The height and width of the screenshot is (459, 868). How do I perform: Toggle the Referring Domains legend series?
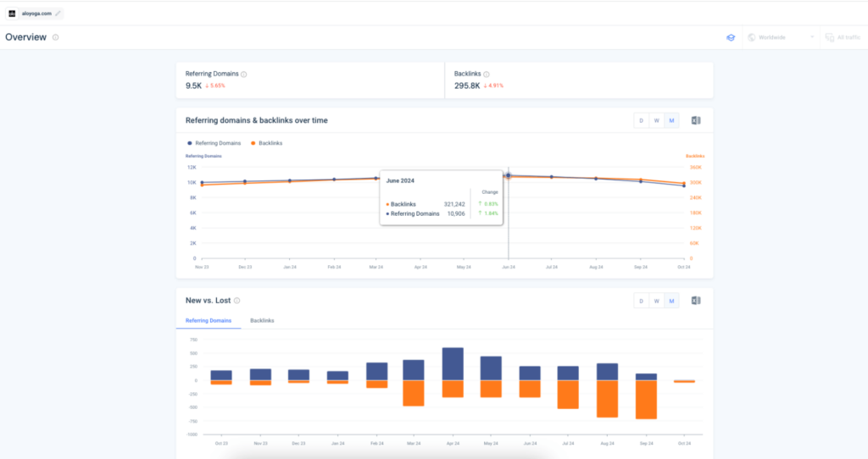[215, 143]
